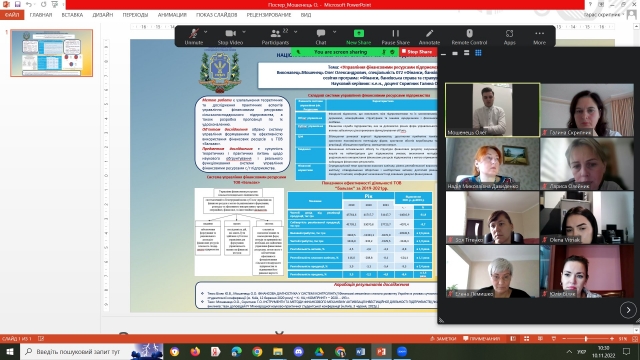
Task: Stop Video in Zoom toolbar
Action: [x=230, y=37]
